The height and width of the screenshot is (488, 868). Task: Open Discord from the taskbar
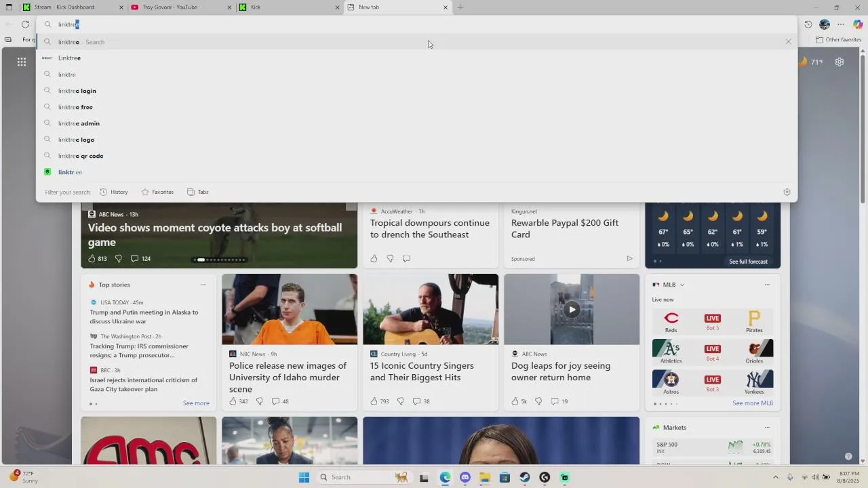(x=465, y=477)
